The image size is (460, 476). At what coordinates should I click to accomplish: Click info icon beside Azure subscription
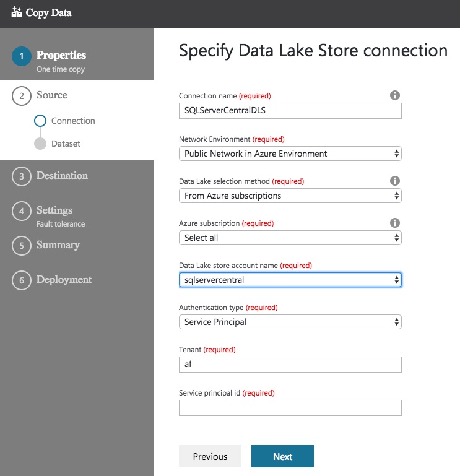coord(395,223)
